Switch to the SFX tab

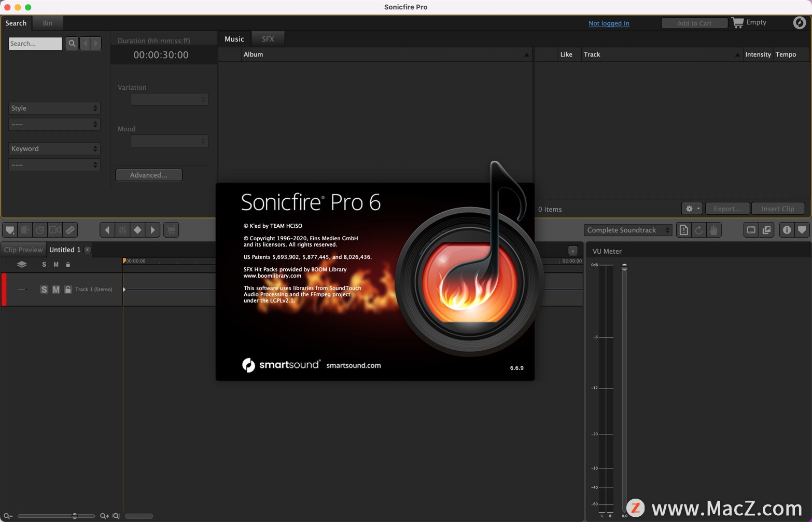point(268,39)
